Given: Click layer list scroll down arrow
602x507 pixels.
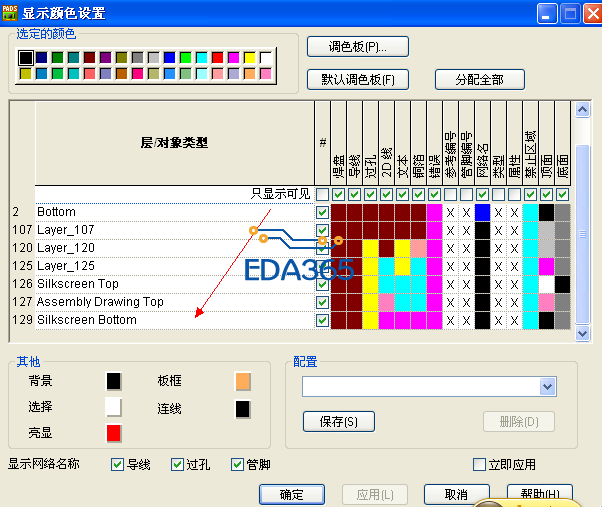Looking at the screenshot, I should (x=582, y=334).
